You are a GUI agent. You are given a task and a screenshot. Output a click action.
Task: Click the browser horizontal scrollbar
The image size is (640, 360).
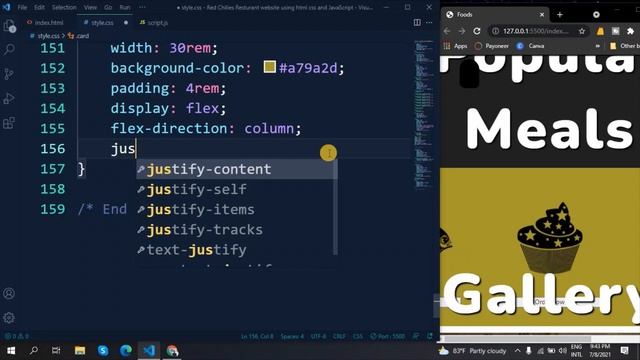tap(518, 339)
